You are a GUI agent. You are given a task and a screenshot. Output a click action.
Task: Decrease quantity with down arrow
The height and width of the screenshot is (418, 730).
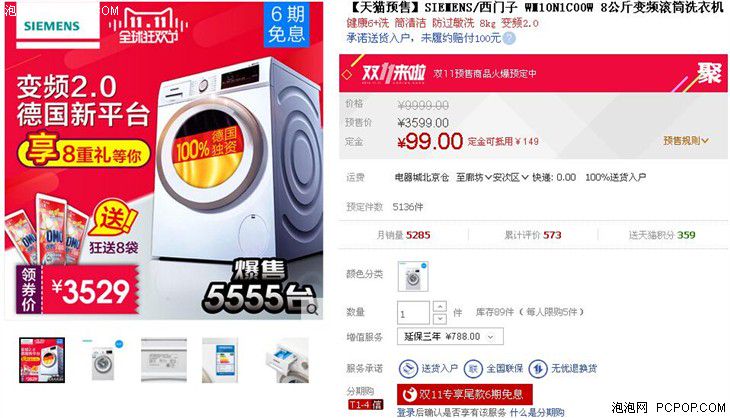point(440,318)
